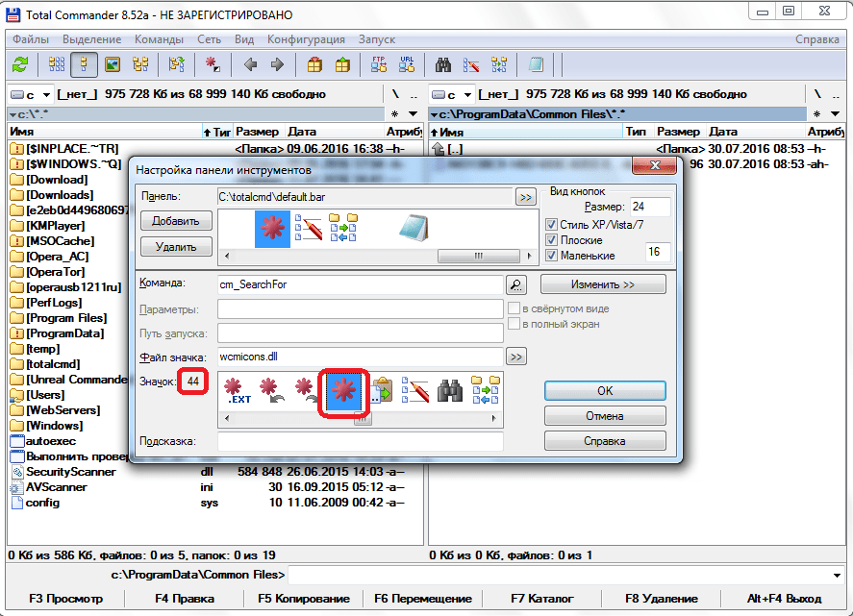Select multi-rename button in panel preview strip

(x=309, y=229)
